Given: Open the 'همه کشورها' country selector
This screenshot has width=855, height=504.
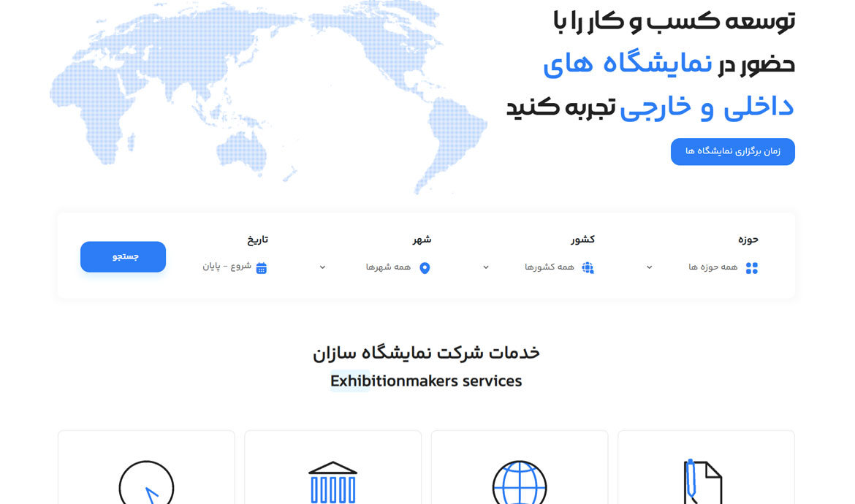Looking at the screenshot, I should (x=549, y=267).
